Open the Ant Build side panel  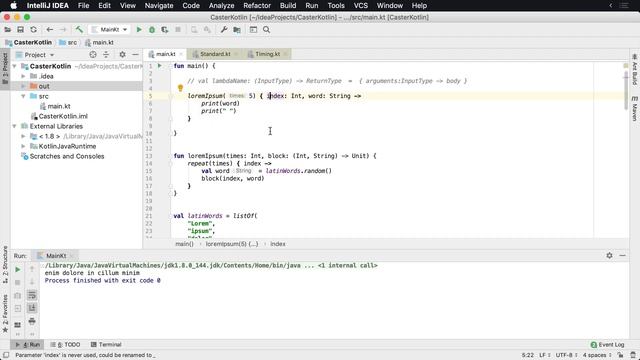coord(635,69)
